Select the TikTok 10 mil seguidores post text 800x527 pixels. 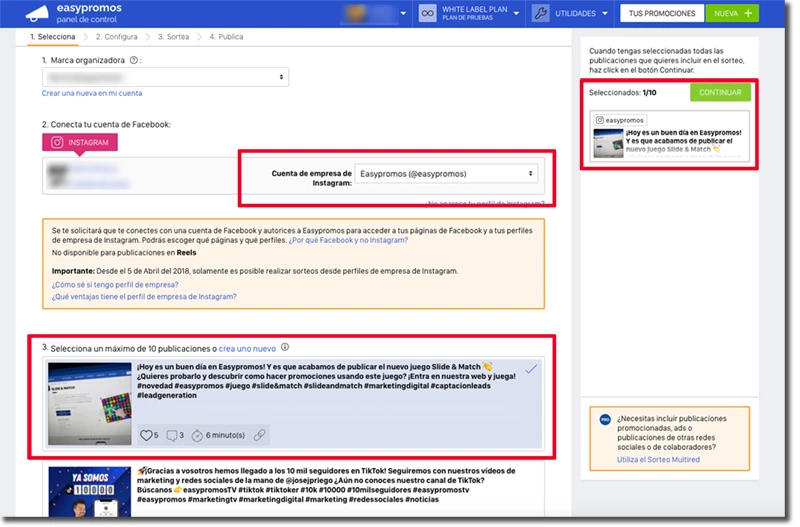tap(327, 485)
